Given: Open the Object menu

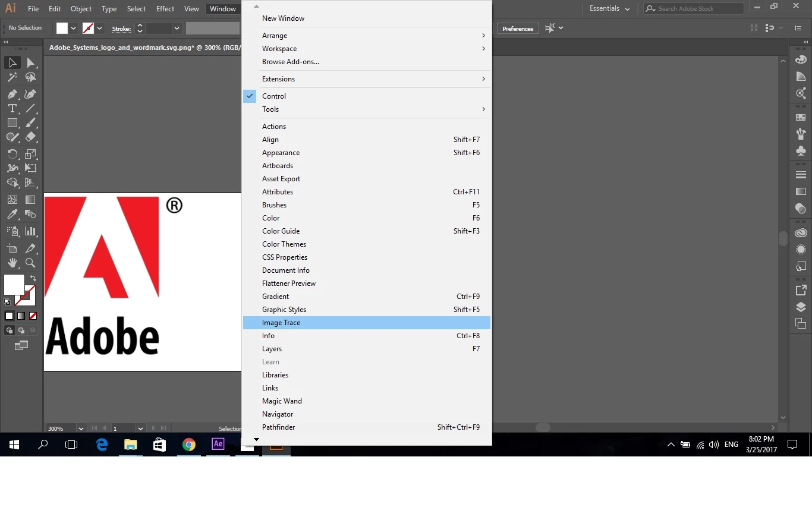Looking at the screenshot, I should point(81,9).
